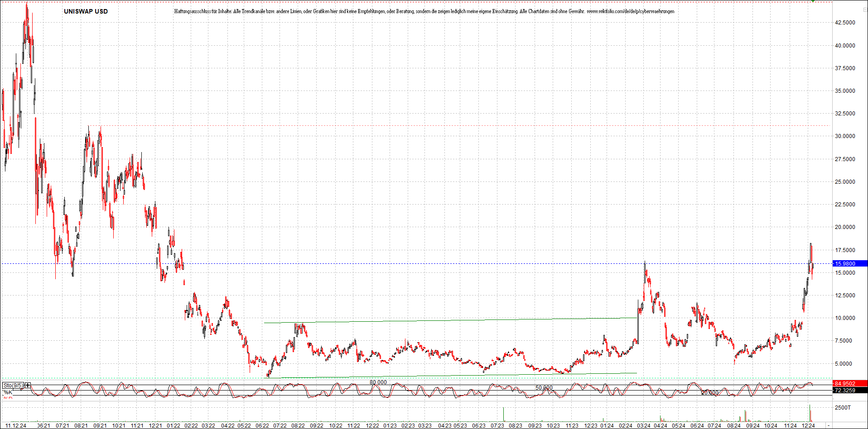Click the 37.5000 price axis label
Image resolution: width=868 pixels, height=429 pixels.
[x=845, y=68]
